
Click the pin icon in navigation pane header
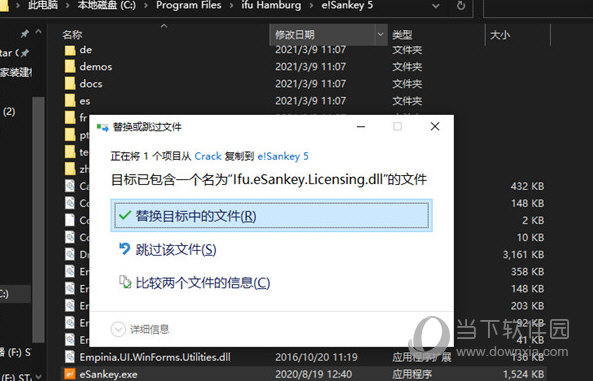coord(25,34)
